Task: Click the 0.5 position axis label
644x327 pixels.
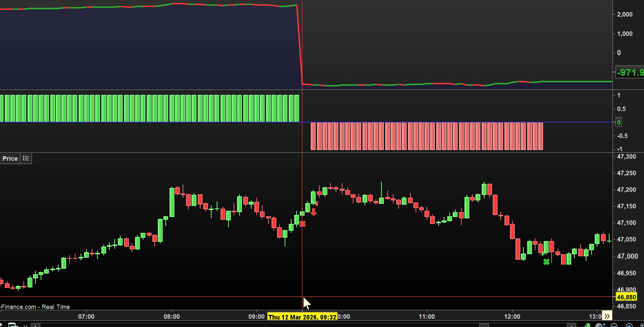Action: 622,109
